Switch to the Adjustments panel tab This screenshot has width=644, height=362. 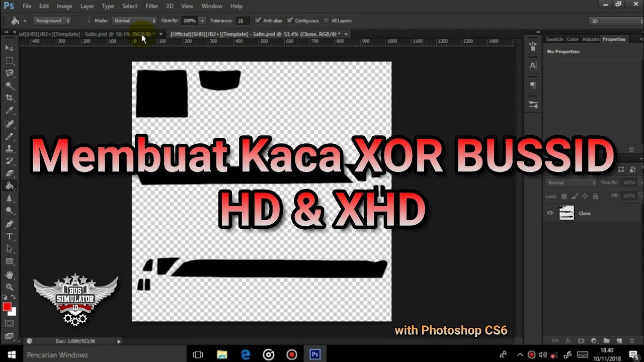point(591,39)
